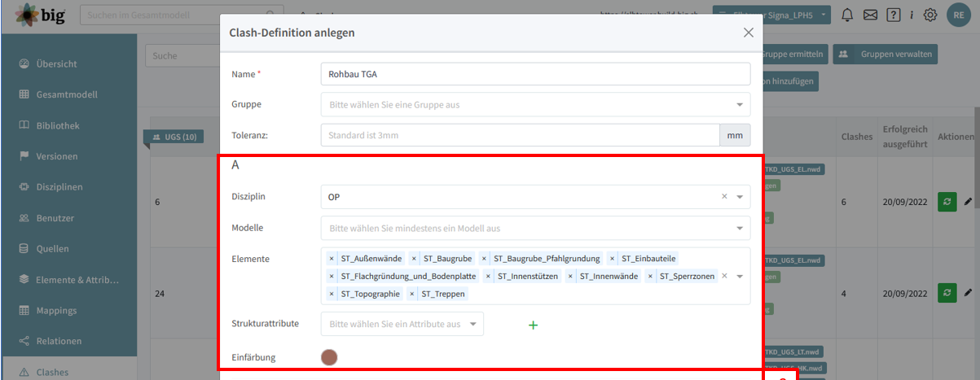Open the mail envelope icon
The height and width of the screenshot is (380, 980).
[x=870, y=15]
